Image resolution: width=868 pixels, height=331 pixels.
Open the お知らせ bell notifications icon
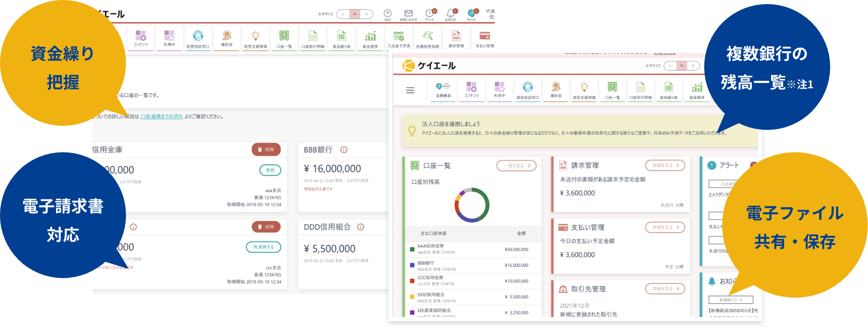450,14
